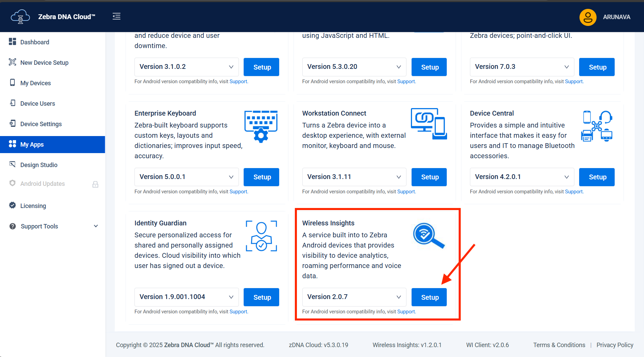The height and width of the screenshot is (357, 644).
Task: Click the Enterprise Keyboard app icon
Action: tap(261, 126)
